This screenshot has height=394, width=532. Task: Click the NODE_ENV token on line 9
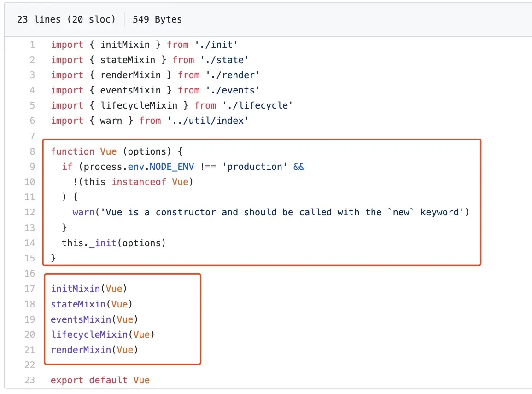click(x=173, y=166)
